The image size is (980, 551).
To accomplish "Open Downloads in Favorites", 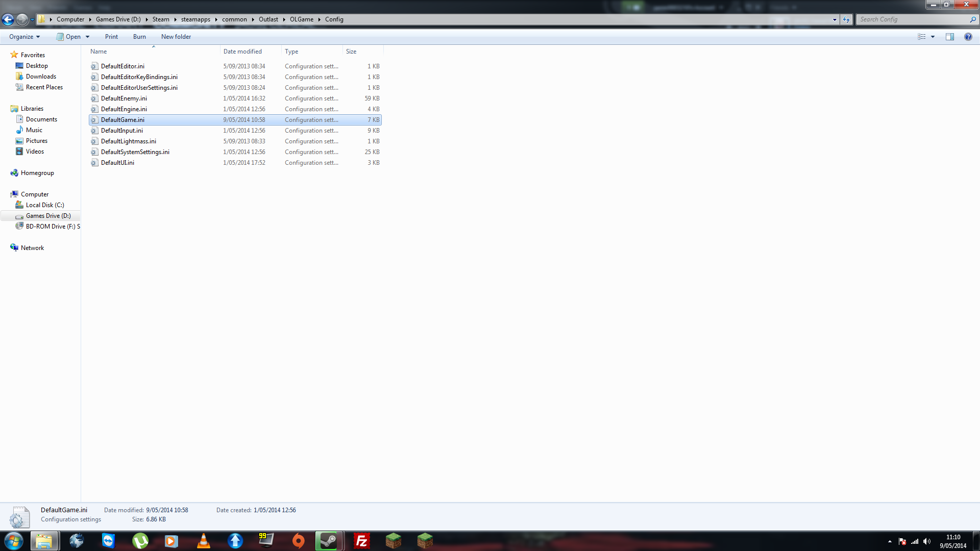I will [41, 77].
